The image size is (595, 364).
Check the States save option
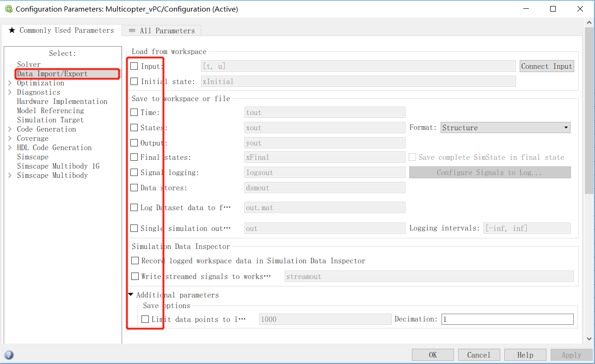coord(134,127)
